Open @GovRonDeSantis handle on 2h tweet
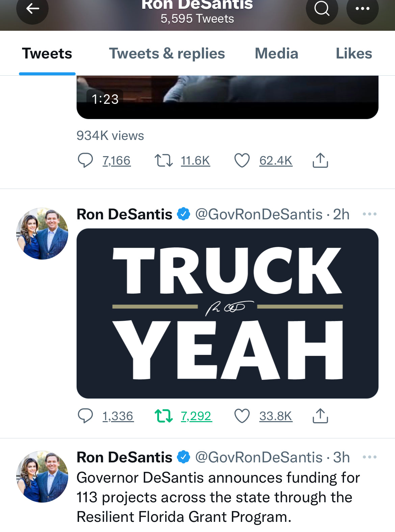The image size is (395, 532). tap(259, 214)
